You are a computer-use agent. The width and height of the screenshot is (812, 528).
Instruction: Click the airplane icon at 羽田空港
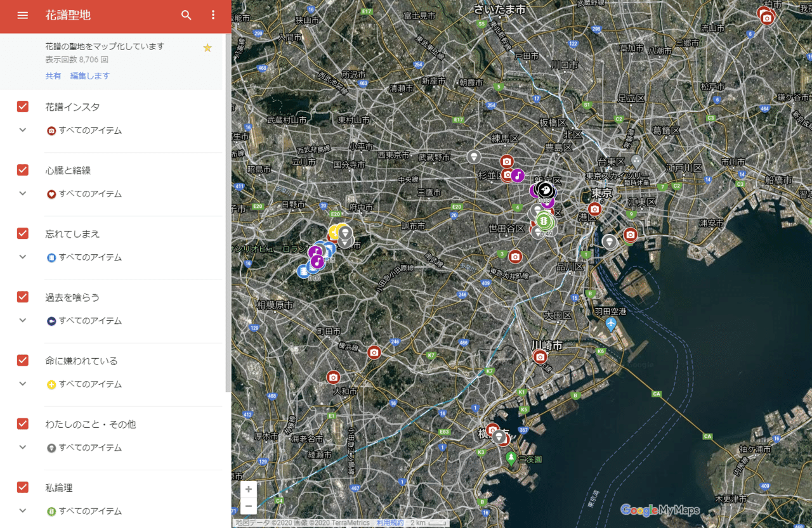click(611, 325)
